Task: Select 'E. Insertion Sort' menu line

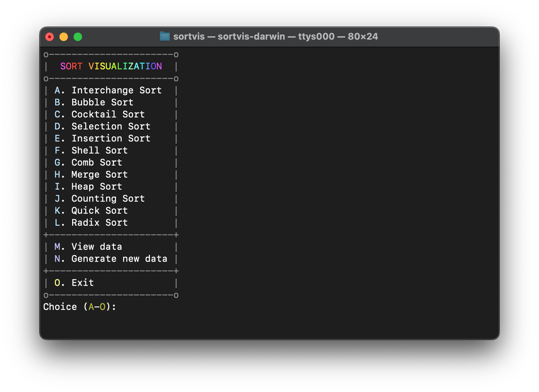Action: [102, 139]
